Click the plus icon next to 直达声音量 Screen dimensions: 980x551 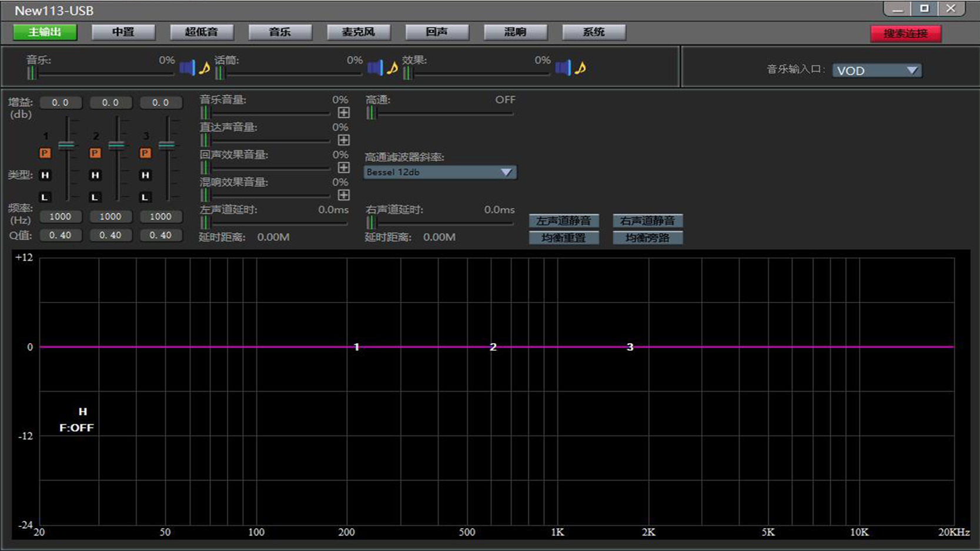tap(344, 140)
